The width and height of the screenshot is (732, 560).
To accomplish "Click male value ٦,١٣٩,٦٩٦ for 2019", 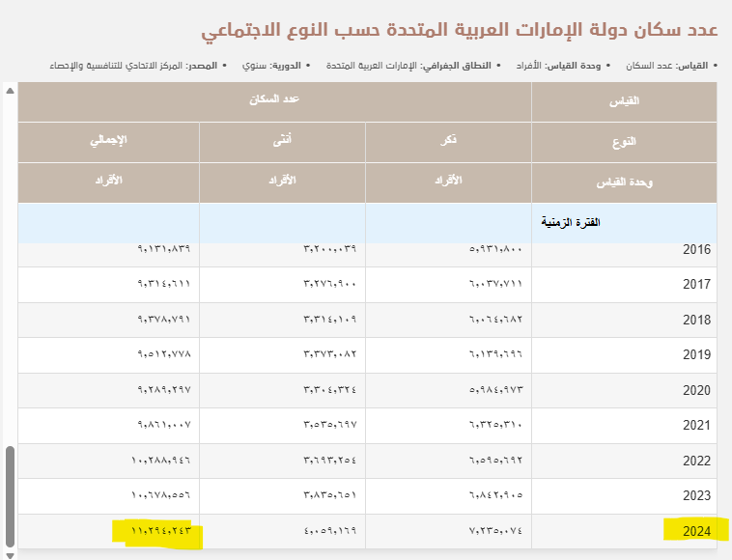I will click(x=495, y=355).
